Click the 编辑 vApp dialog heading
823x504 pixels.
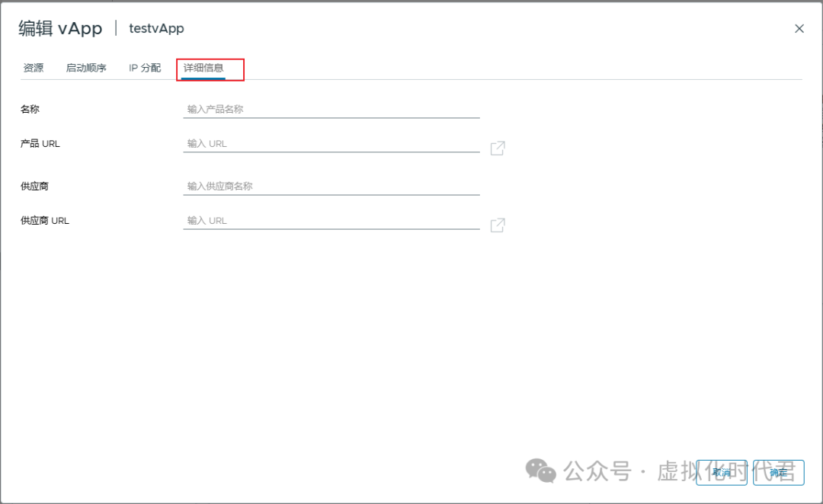click(x=60, y=28)
